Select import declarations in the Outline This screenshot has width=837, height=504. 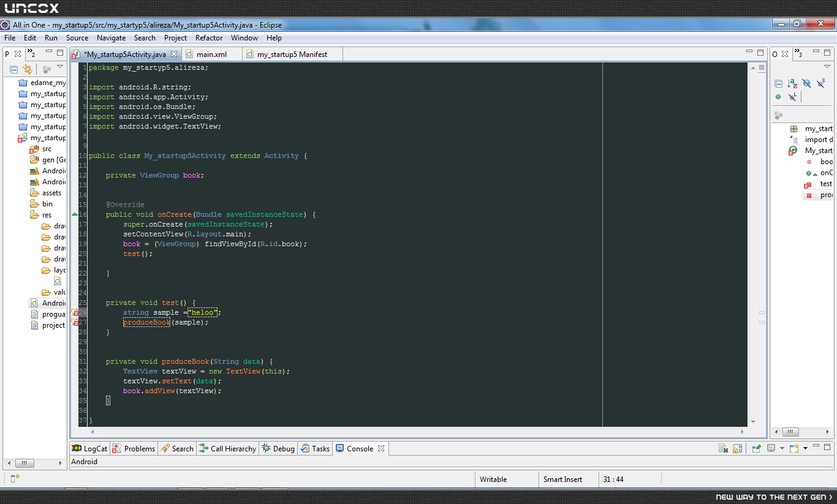pos(811,140)
